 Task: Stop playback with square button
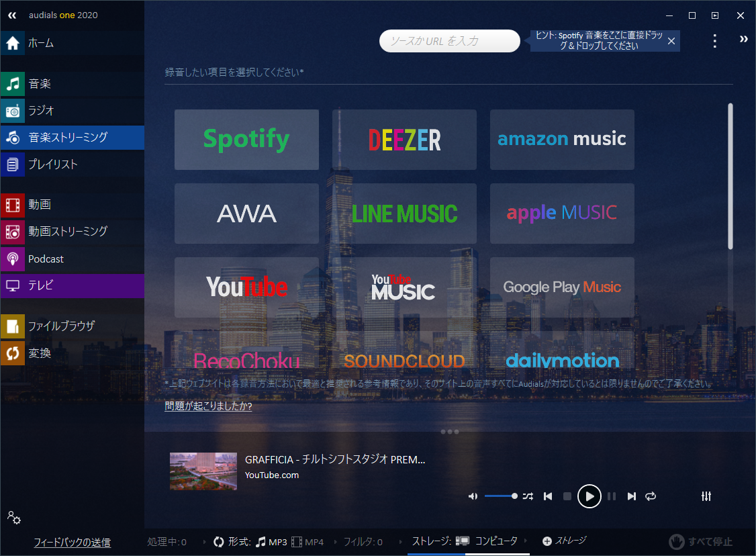click(x=567, y=496)
